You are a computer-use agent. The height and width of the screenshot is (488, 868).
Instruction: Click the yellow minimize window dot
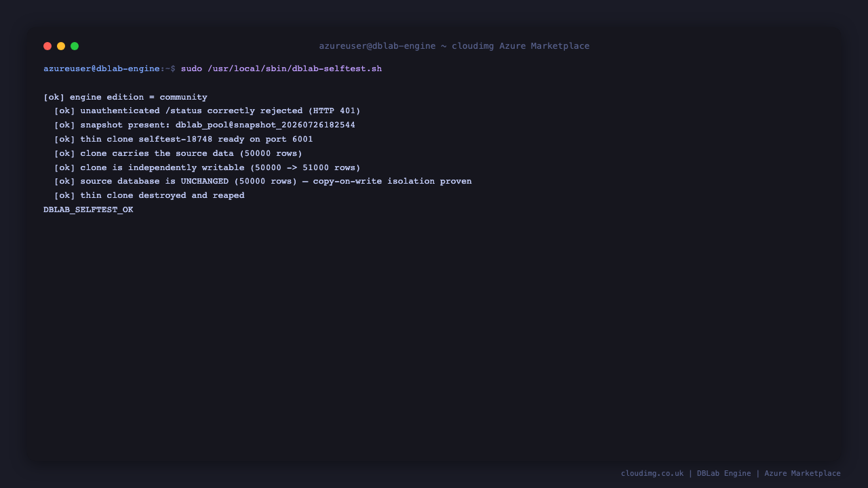pyautogui.click(x=61, y=46)
